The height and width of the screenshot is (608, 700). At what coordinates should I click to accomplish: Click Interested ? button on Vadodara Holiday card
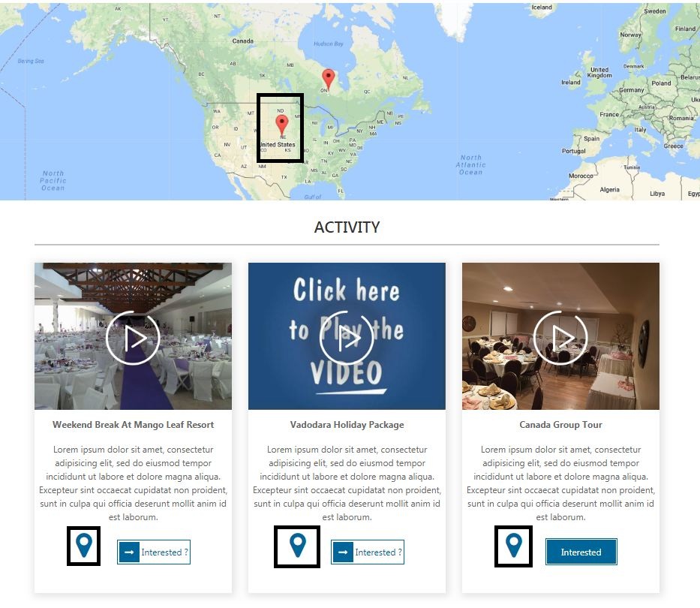pyautogui.click(x=368, y=552)
